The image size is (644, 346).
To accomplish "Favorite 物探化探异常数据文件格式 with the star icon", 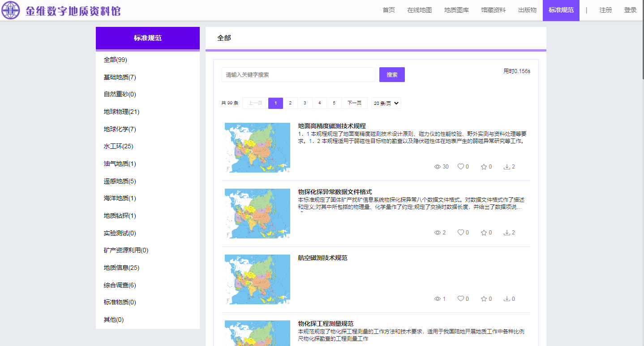I will click(484, 233).
